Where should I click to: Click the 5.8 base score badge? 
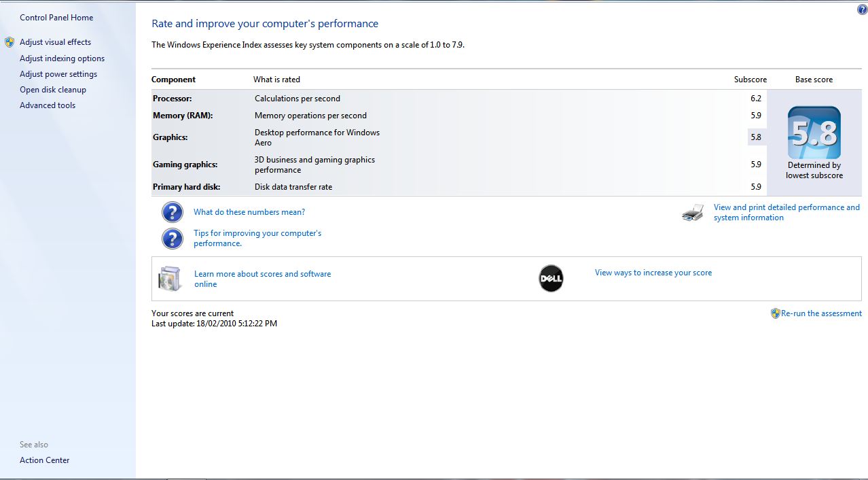pyautogui.click(x=814, y=133)
